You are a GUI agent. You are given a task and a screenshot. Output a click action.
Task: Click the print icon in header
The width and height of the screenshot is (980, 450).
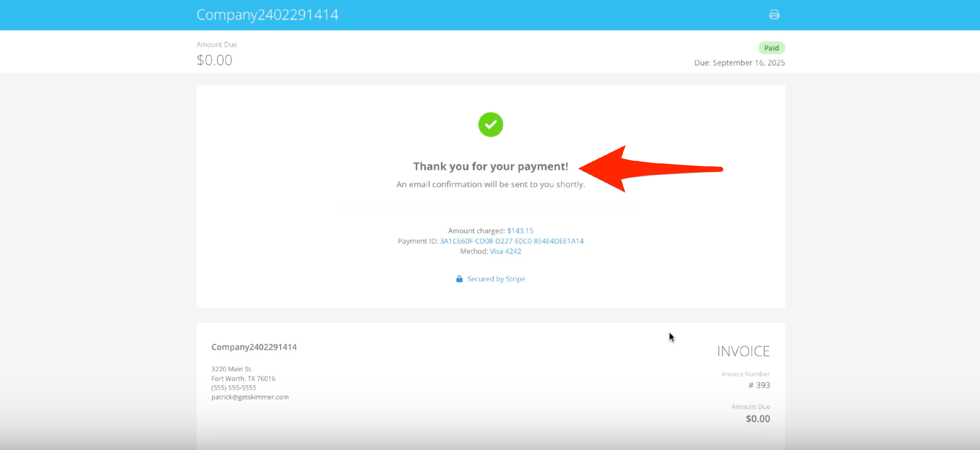point(774,14)
